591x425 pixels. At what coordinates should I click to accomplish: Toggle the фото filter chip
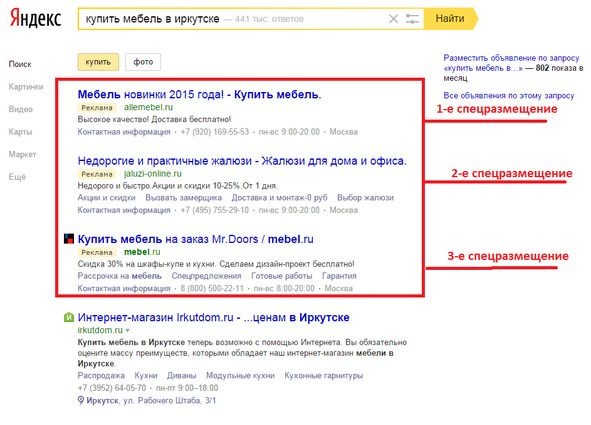143,62
